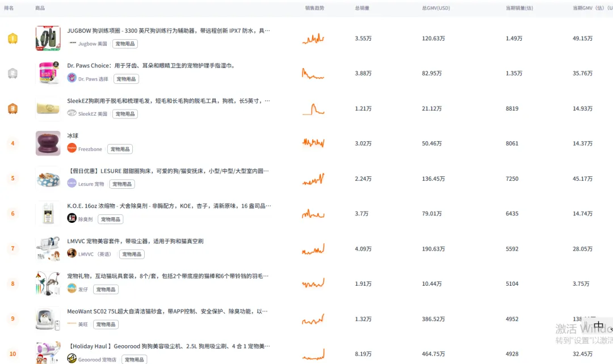Click the SleekEZ shop avatar icon
Viewport: 613px width, 364px height.
72,113
